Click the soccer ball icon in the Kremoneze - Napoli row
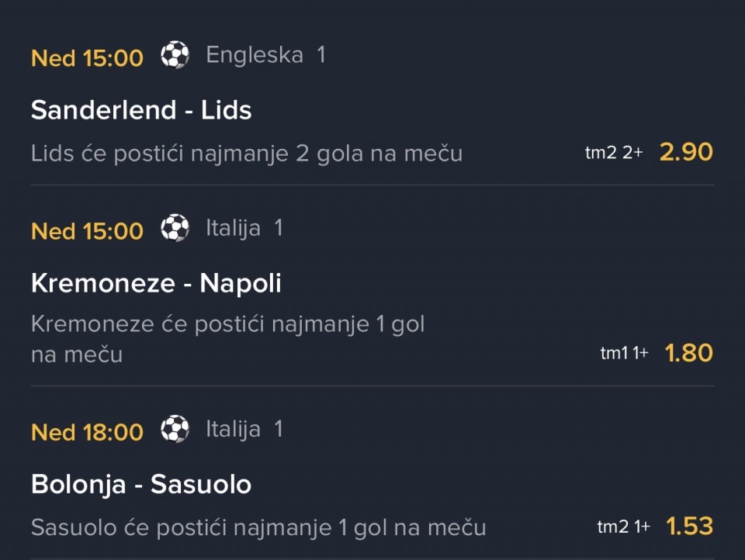Viewport: 745px width, 560px height. [x=175, y=229]
